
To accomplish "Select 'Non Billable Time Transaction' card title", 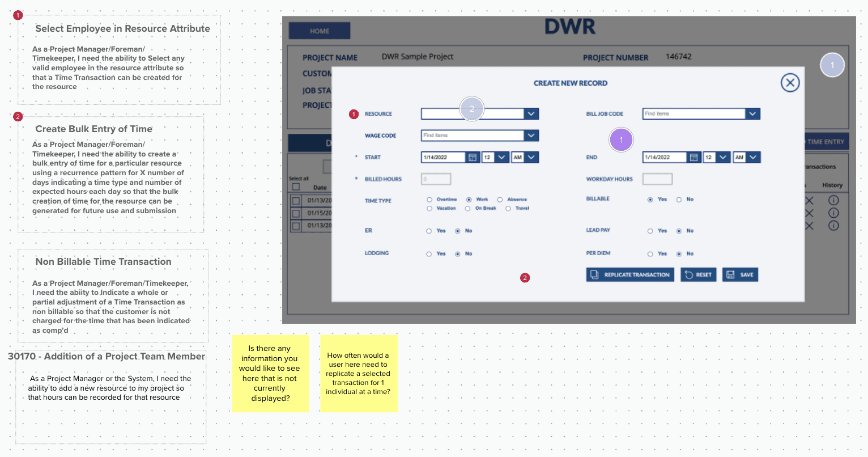I will [x=103, y=261].
